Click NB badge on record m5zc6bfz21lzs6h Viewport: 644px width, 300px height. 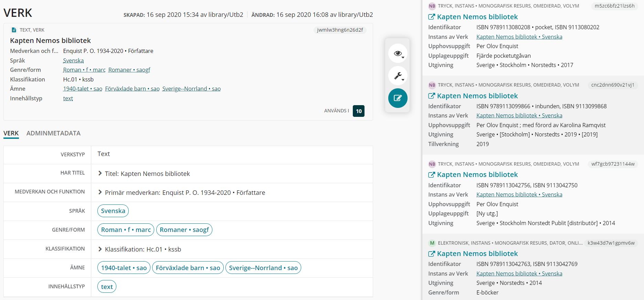click(x=432, y=6)
